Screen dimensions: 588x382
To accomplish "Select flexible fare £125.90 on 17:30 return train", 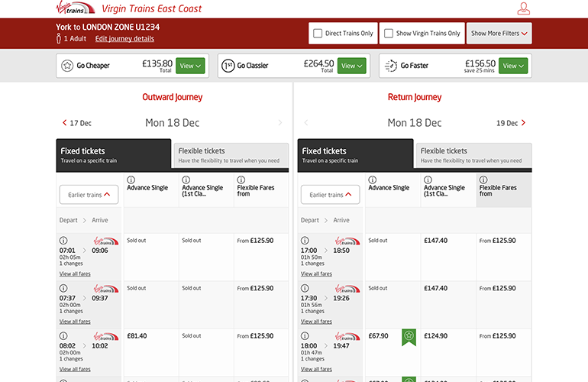I will coord(498,288).
